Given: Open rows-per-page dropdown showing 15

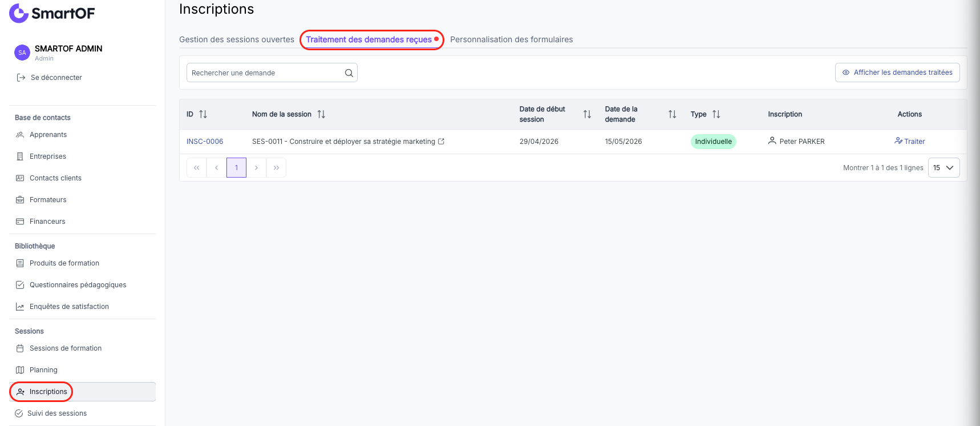Looking at the screenshot, I should pyautogui.click(x=944, y=168).
